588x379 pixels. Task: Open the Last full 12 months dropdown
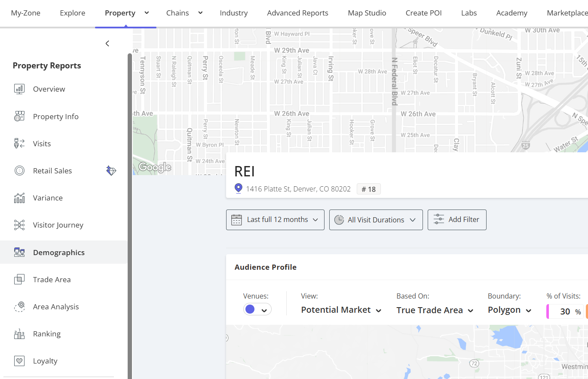pyautogui.click(x=275, y=220)
